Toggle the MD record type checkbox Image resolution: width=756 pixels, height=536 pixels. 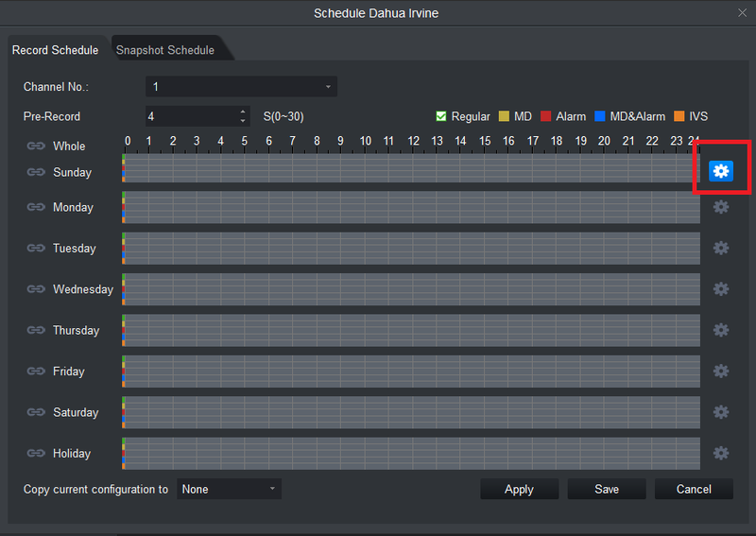coord(504,116)
